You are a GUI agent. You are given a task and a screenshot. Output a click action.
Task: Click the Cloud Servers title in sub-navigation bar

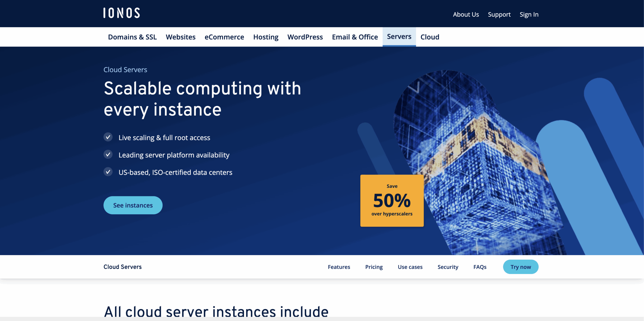(x=123, y=267)
